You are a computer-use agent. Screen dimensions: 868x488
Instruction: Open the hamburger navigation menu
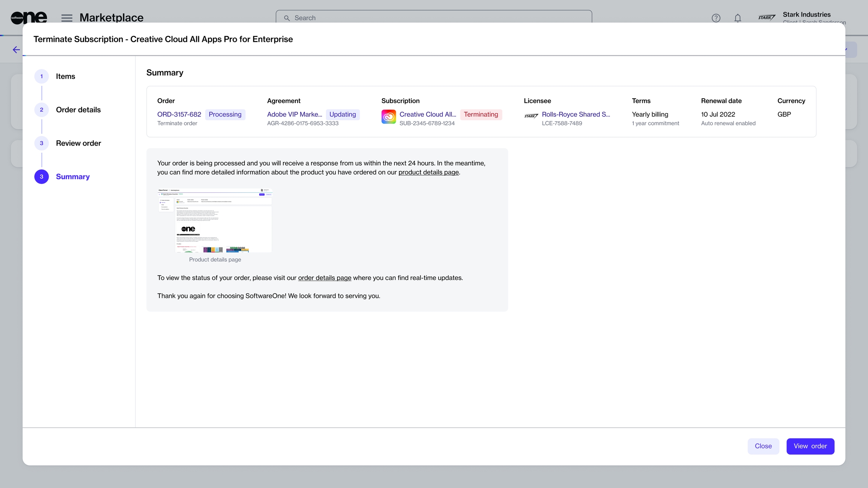(x=67, y=18)
